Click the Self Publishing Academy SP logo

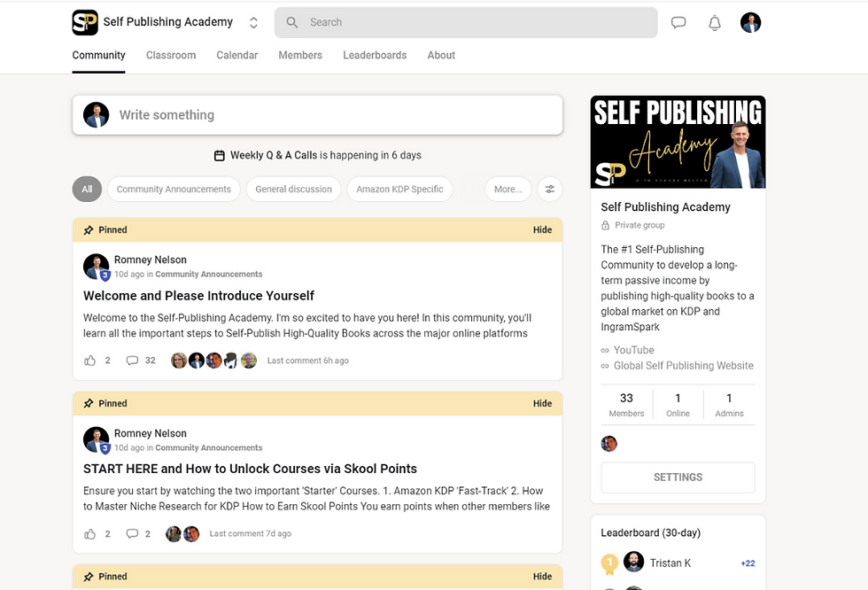coord(85,22)
